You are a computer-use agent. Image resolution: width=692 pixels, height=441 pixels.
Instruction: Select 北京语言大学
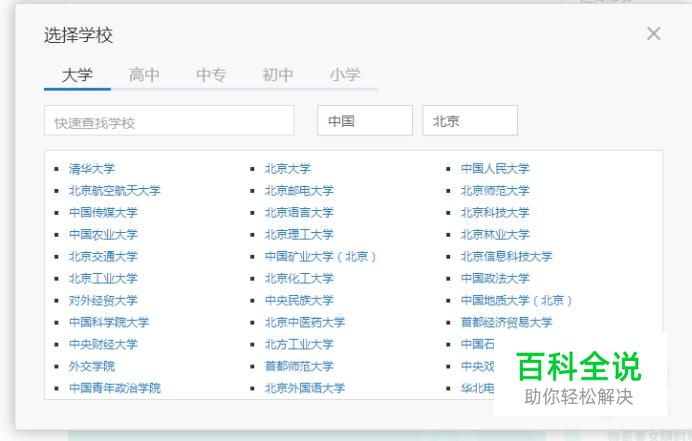click(299, 212)
